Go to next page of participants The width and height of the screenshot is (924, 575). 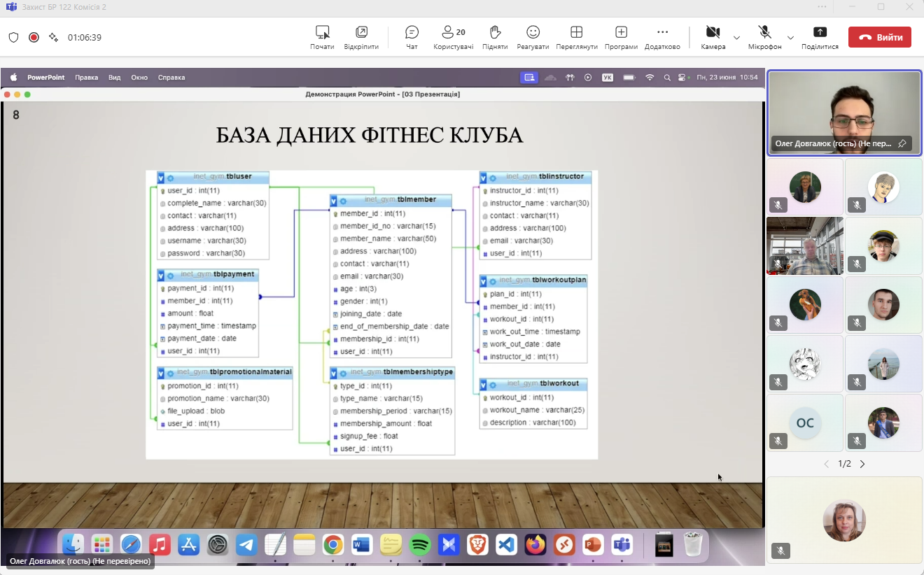tap(862, 464)
